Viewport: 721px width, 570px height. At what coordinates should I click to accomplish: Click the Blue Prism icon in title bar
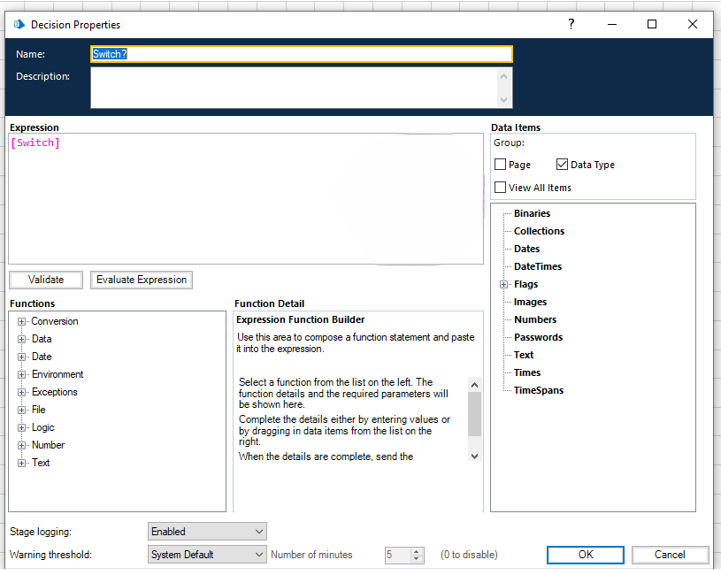(x=19, y=24)
